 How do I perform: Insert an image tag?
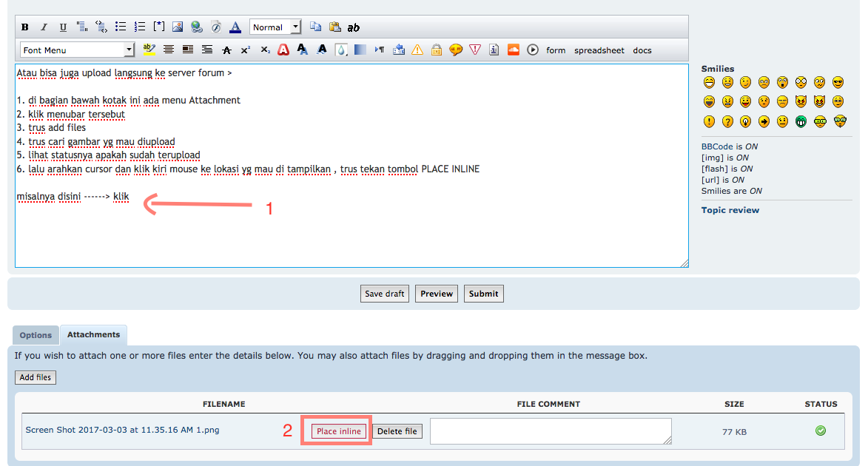[x=178, y=27]
